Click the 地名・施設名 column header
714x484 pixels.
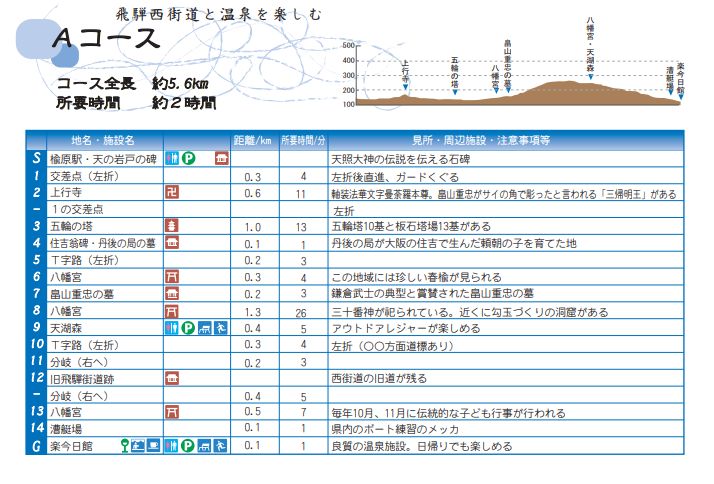click(103, 140)
